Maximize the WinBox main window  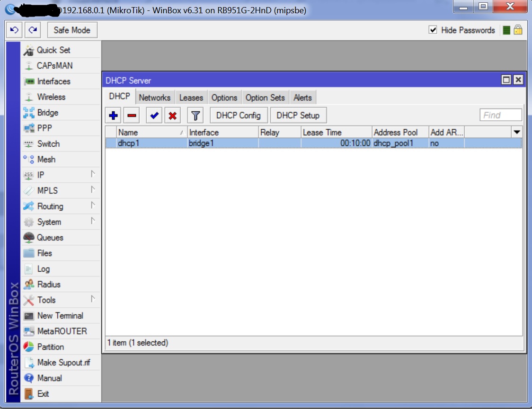coord(483,7)
